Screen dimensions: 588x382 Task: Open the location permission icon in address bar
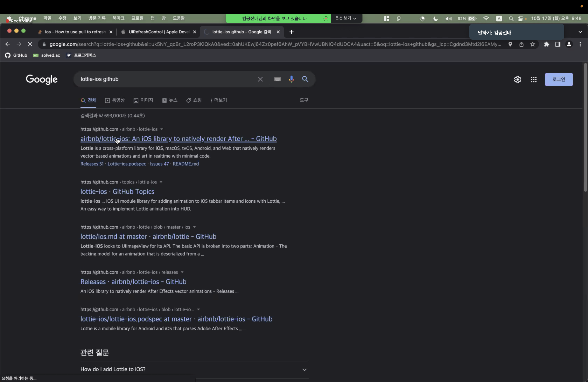pyautogui.click(x=510, y=44)
